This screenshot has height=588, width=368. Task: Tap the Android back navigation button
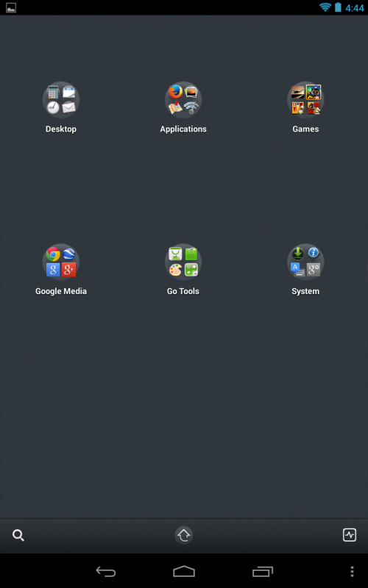tap(106, 572)
